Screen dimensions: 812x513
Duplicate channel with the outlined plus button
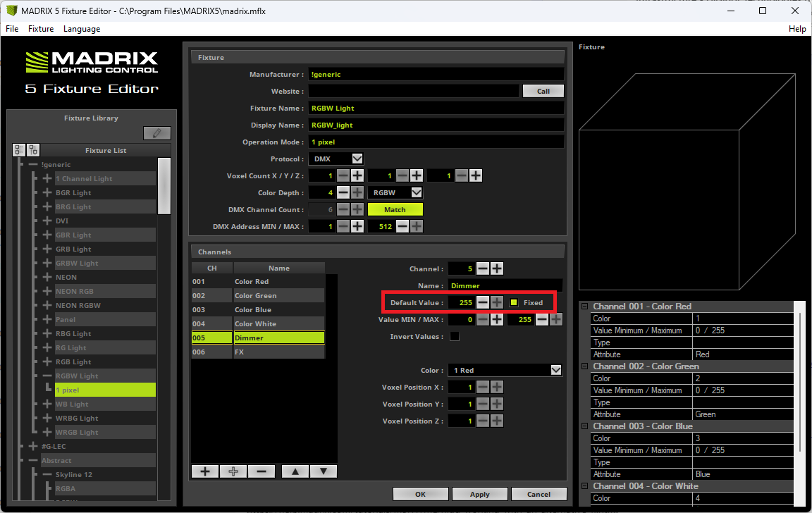point(233,471)
